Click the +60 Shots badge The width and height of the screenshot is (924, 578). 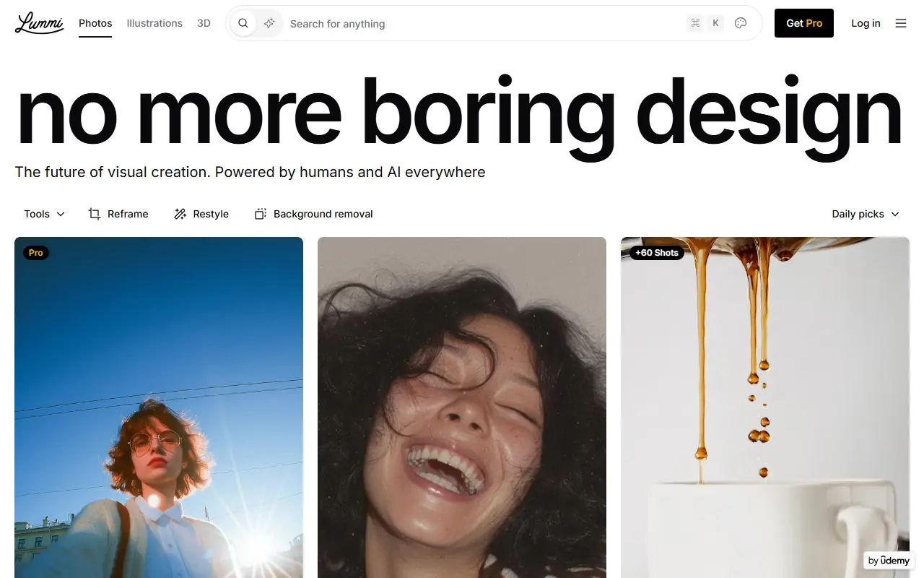click(656, 253)
